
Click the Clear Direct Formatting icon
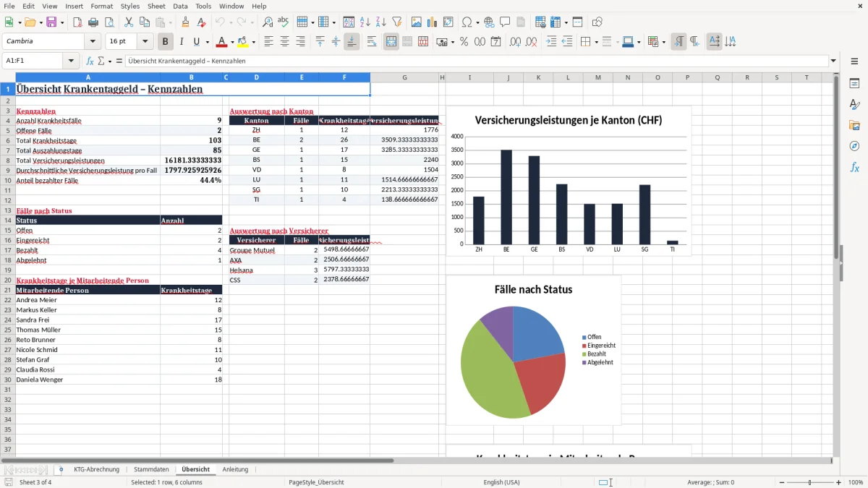(201, 22)
